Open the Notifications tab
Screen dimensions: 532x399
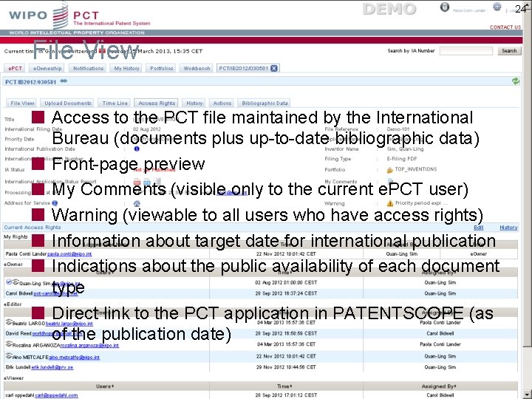pyautogui.click(x=88, y=68)
